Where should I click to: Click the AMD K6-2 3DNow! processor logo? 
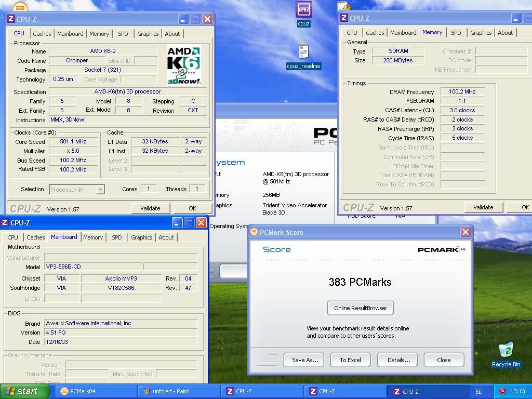click(184, 65)
